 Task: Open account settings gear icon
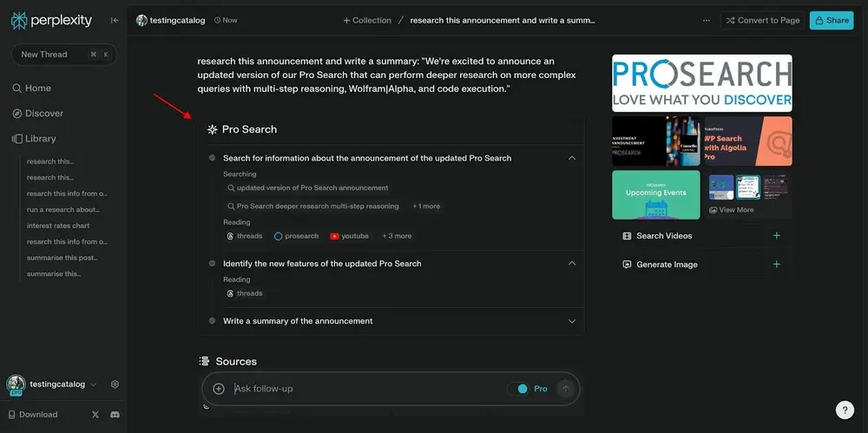[115, 384]
